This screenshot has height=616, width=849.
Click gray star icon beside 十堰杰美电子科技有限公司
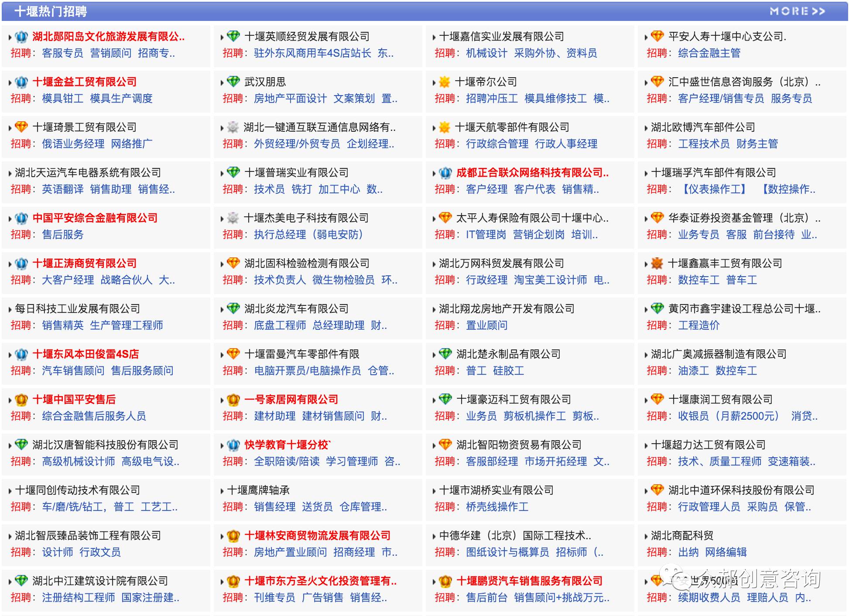click(233, 218)
